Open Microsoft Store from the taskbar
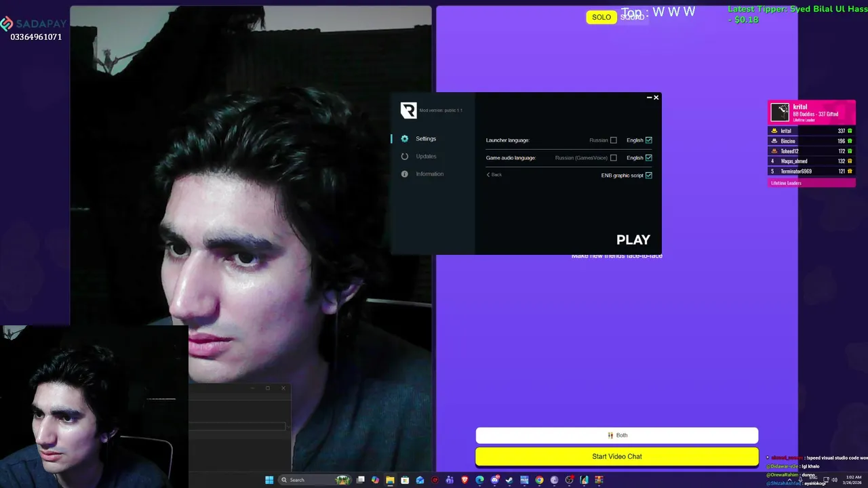 click(405, 480)
